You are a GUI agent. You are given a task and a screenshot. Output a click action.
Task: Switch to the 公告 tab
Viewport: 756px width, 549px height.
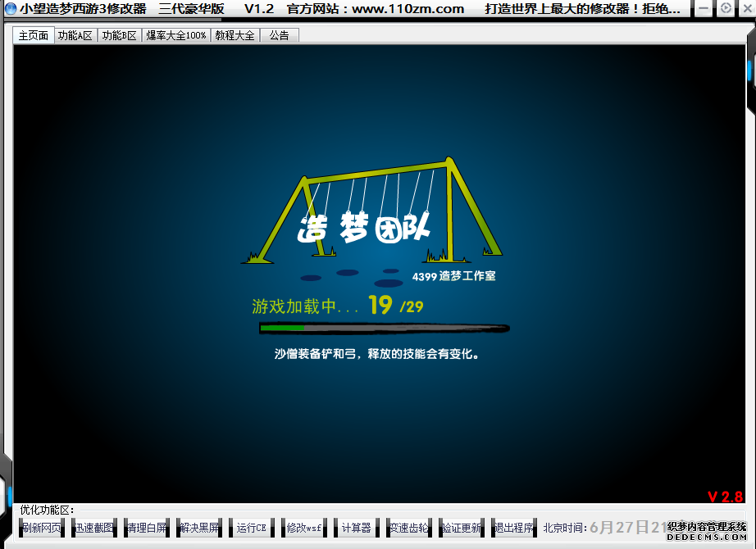279,35
